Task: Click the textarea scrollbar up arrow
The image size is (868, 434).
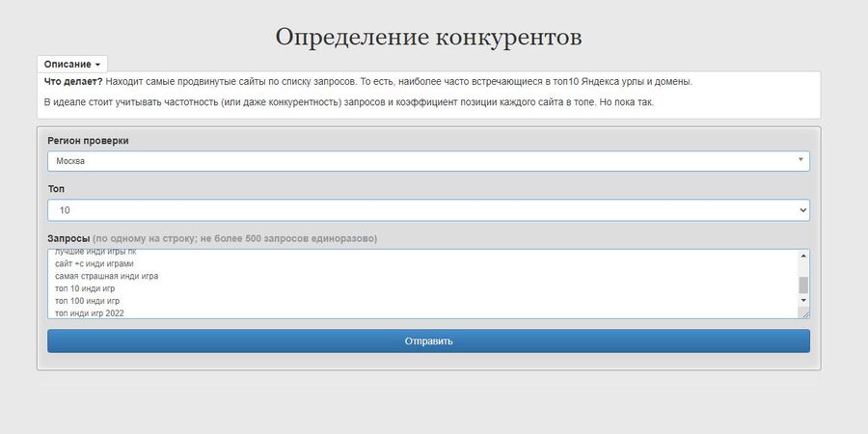Action: click(x=803, y=256)
